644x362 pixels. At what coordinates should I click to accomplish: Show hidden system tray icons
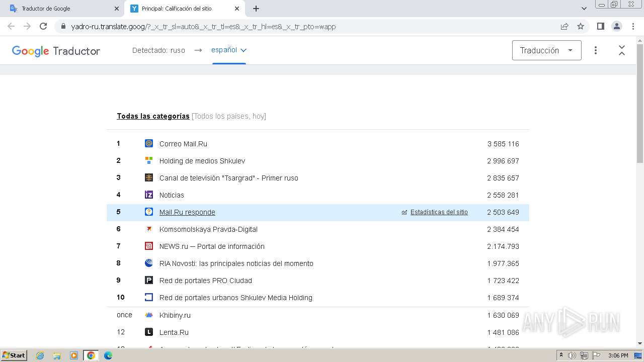(x=561, y=355)
